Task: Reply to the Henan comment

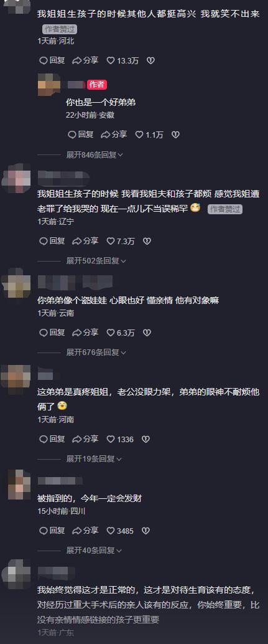Action: click(52, 439)
